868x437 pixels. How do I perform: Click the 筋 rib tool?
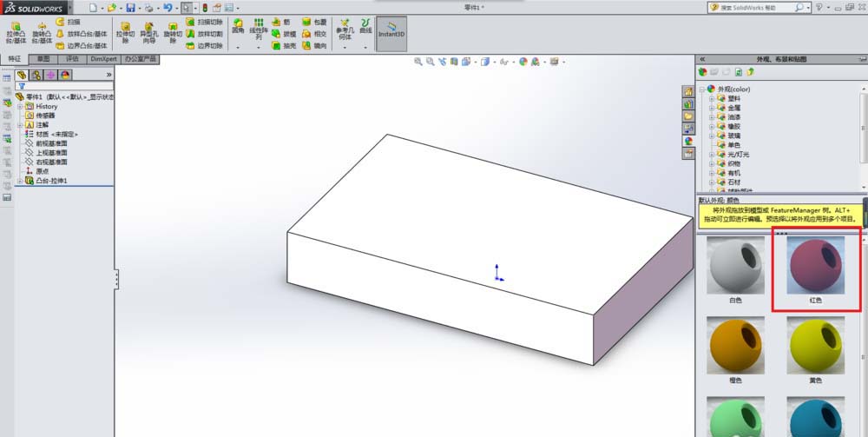point(281,22)
